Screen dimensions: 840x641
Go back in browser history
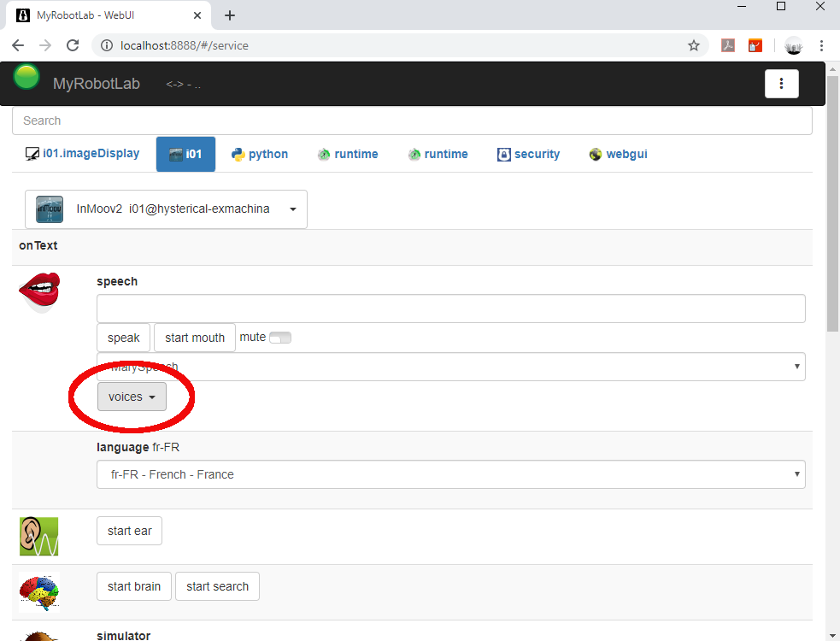pyautogui.click(x=18, y=45)
